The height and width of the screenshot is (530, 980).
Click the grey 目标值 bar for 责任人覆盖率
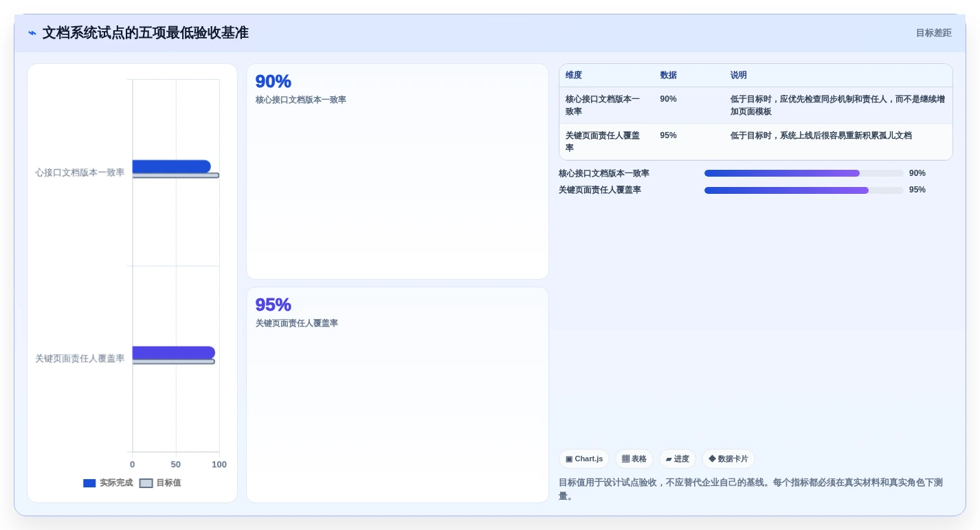[174, 362]
